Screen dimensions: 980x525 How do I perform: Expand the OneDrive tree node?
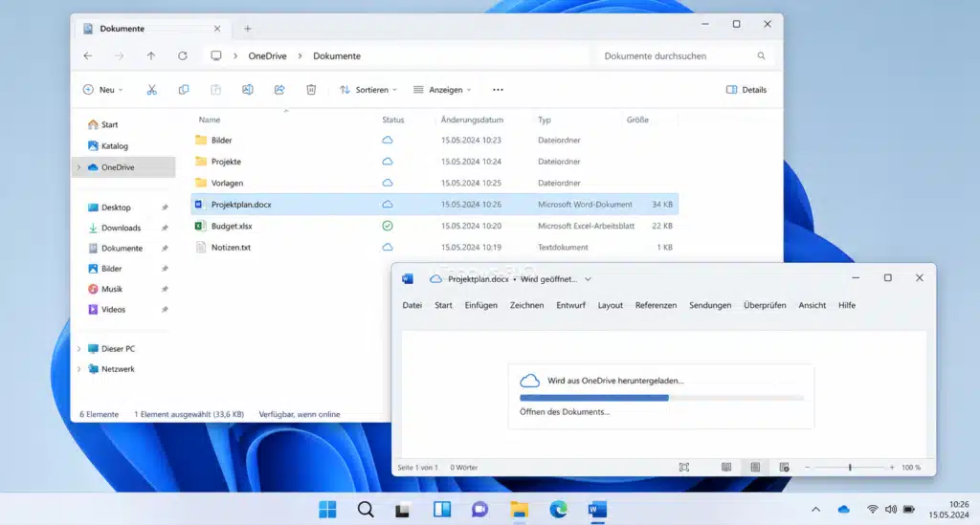pos(78,167)
